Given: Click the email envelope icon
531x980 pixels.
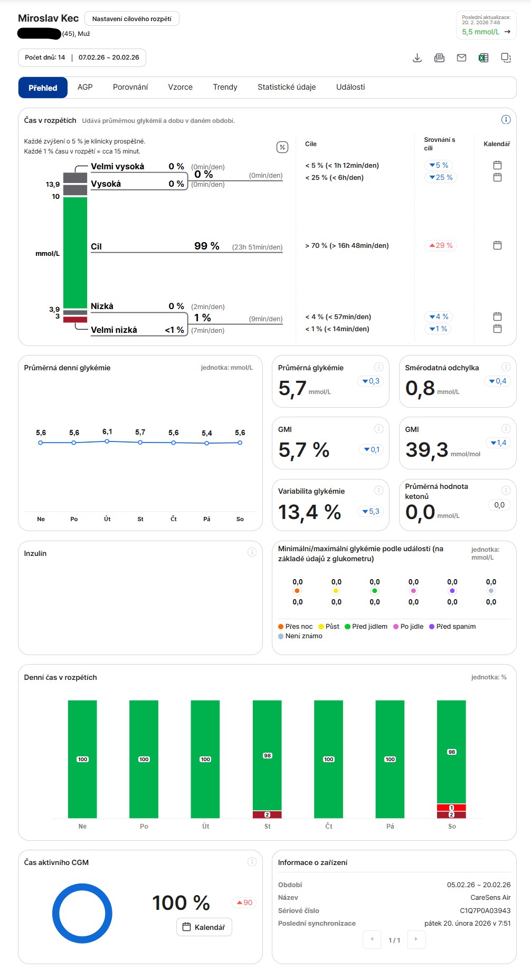Looking at the screenshot, I should (x=461, y=58).
